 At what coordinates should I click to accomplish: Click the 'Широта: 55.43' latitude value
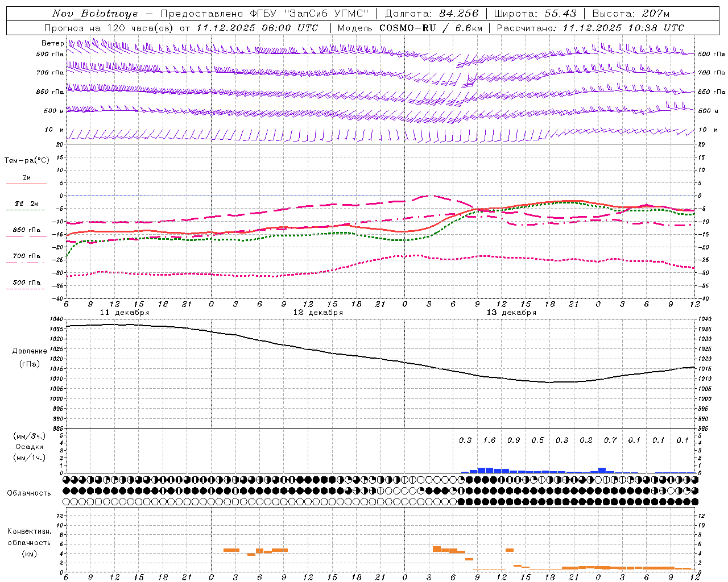click(535, 14)
